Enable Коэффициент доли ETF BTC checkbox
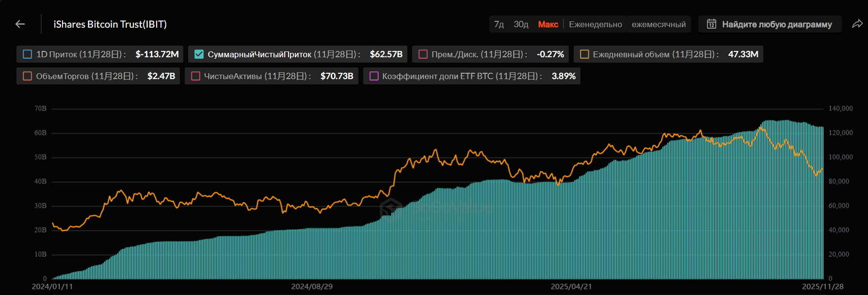This screenshot has height=295, width=868. point(374,76)
